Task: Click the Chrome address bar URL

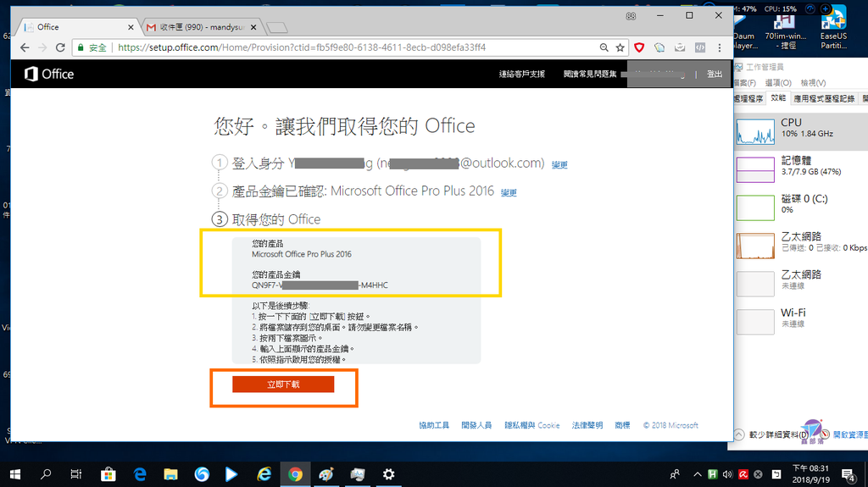Action: [x=302, y=47]
